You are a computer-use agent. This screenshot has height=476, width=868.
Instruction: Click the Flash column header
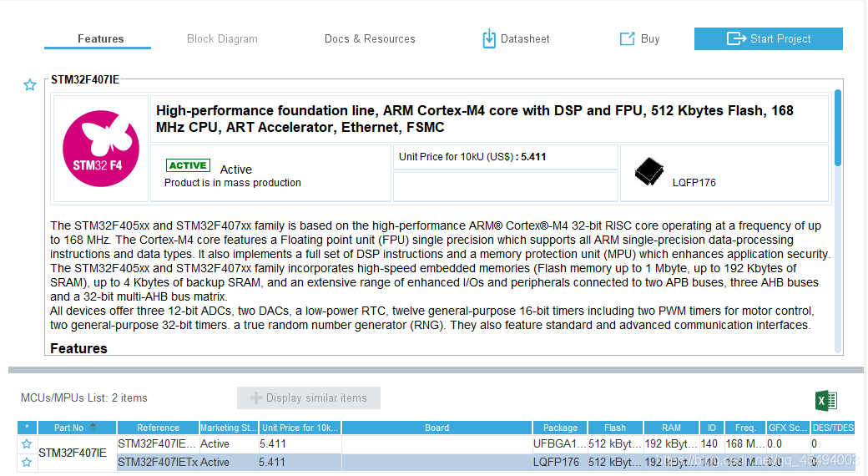click(x=615, y=428)
